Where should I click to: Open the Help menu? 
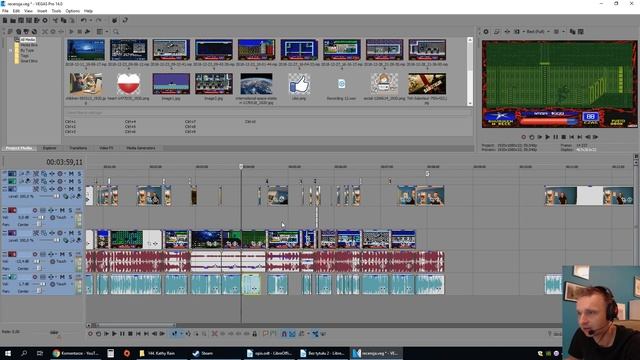pyautogui.click(x=88, y=11)
